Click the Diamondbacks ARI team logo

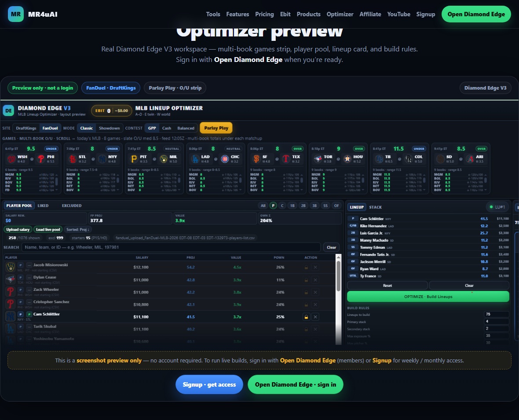470,159
